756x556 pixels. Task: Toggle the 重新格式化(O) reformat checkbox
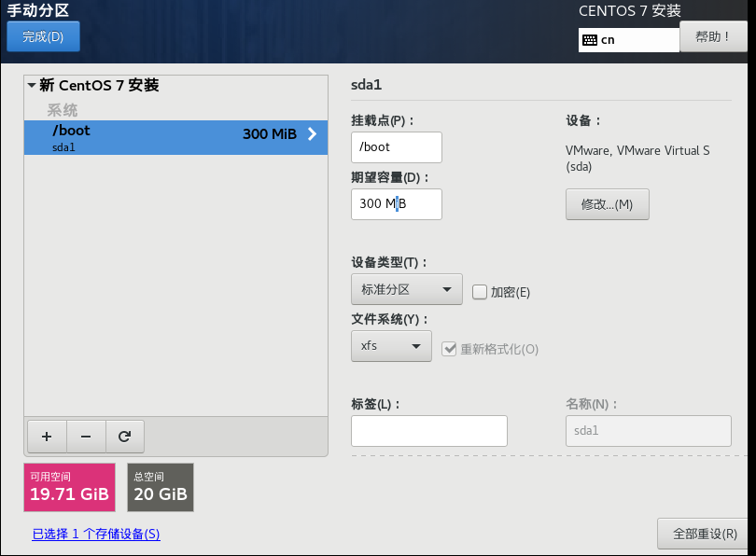click(449, 349)
